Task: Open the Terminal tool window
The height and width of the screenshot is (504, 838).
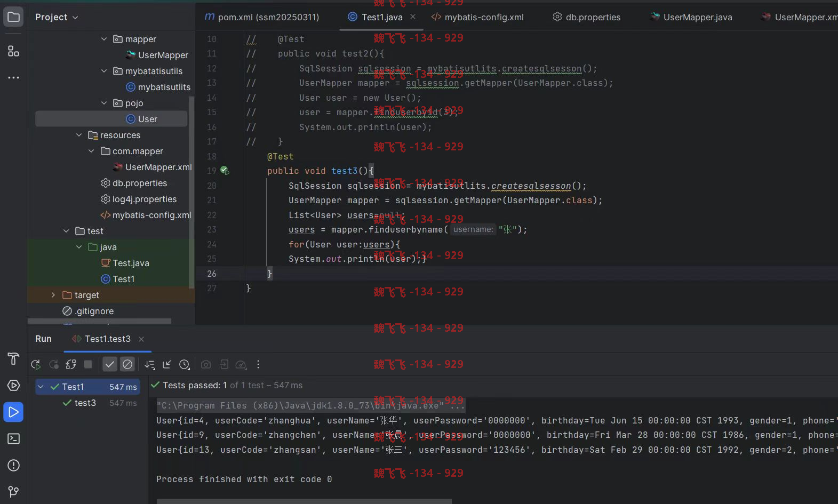Action: pyautogui.click(x=13, y=438)
